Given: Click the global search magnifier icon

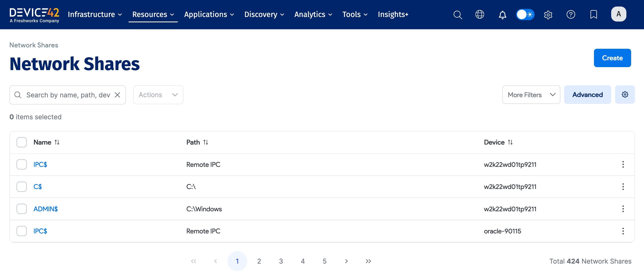Looking at the screenshot, I should point(457,14).
